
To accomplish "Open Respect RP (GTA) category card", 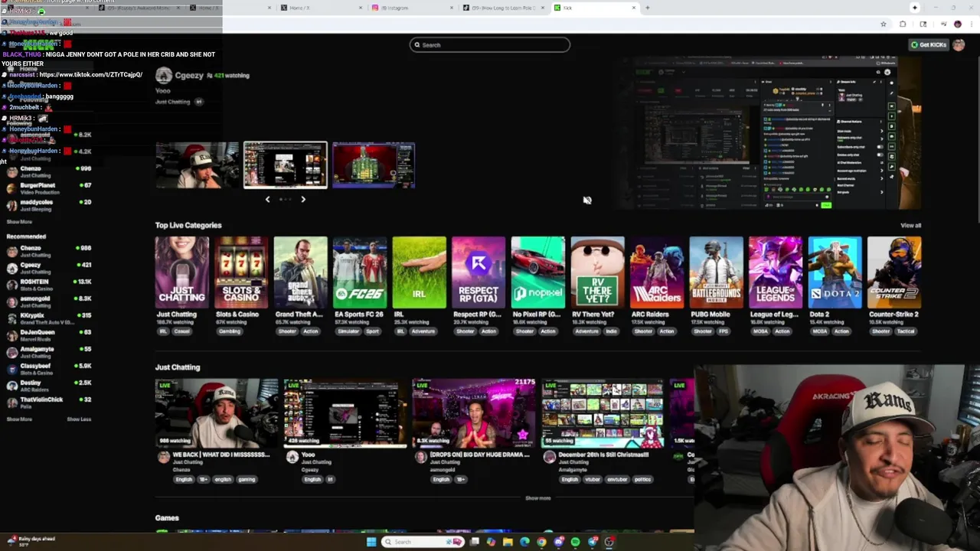I will 479,272.
